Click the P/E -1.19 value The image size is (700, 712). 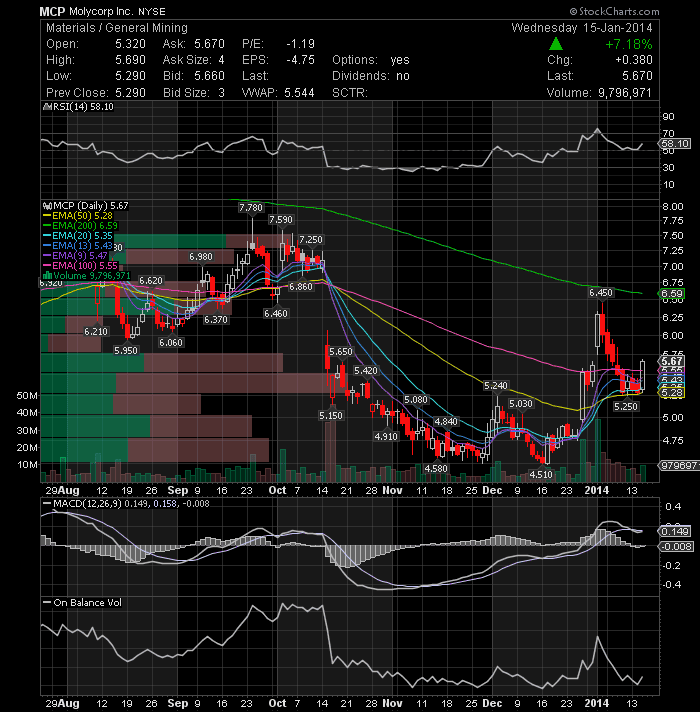[x=300, y=44]
